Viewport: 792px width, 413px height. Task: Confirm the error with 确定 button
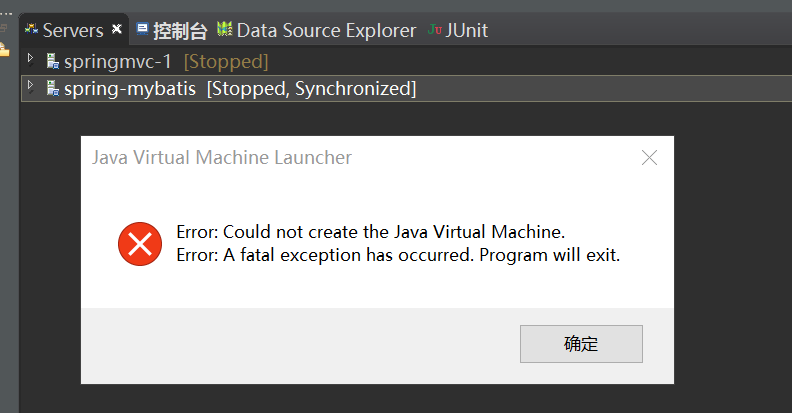[581, 344]
